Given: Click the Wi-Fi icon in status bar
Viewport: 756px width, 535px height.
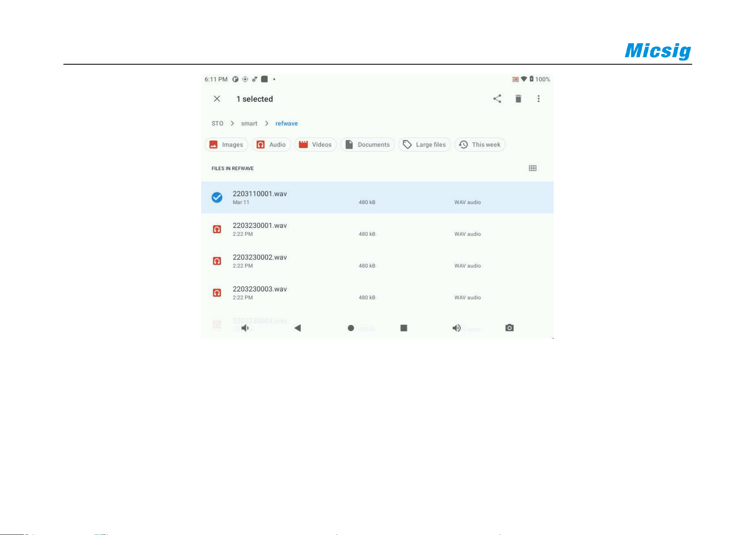Looking at the screenshot, I should click(x=524, y=79).
